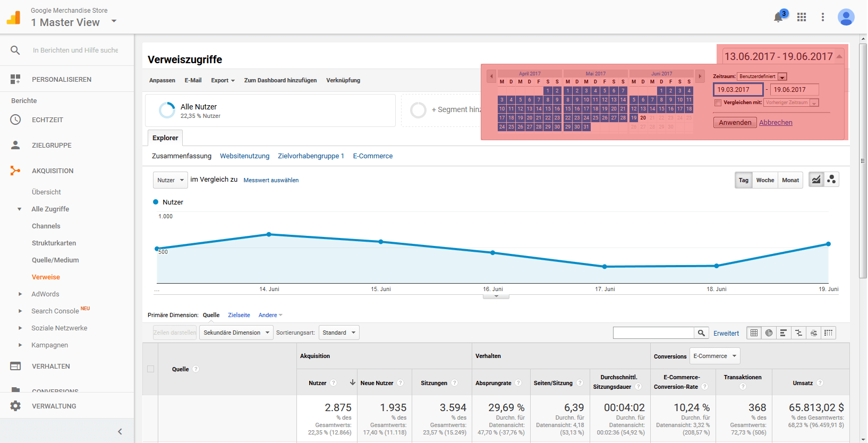This screenshot has height=443, width=868.
Task: Switch to the E-Commerce tab
Action: click(372, 156)
